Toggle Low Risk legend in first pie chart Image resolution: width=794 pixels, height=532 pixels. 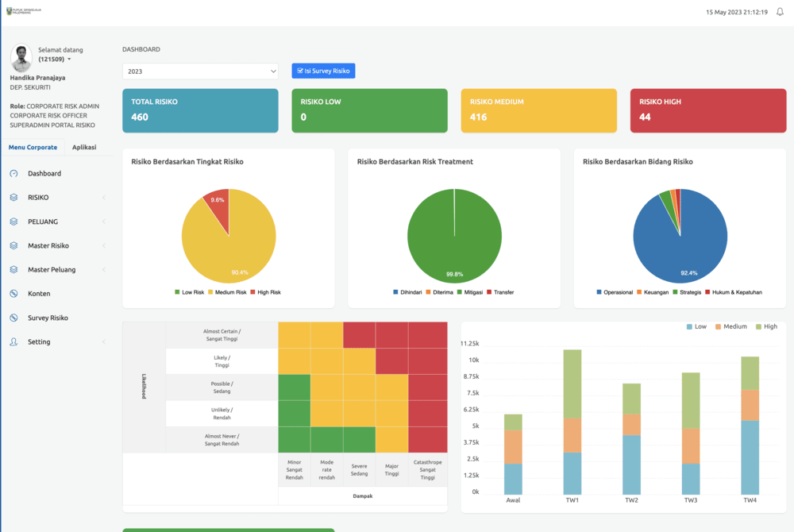[190, 292]
